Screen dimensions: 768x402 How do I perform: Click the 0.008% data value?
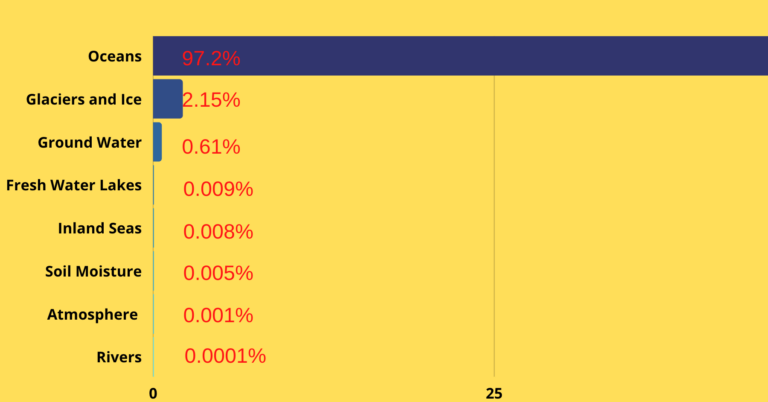point(218,232)
